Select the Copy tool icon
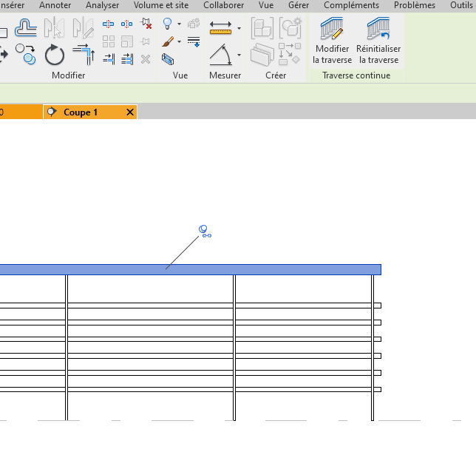The height and width of the screenshot is (452, 476). [x=26, y=53]
